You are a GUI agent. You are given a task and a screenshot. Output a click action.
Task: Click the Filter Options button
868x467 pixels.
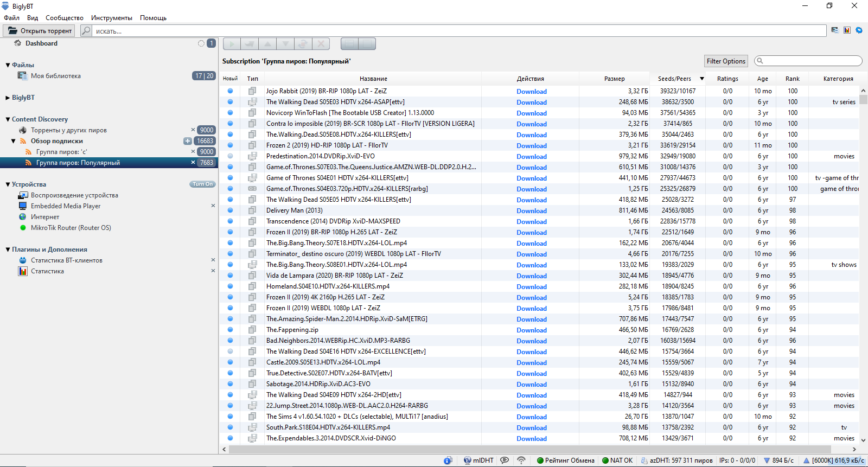[x=726, y=61]
